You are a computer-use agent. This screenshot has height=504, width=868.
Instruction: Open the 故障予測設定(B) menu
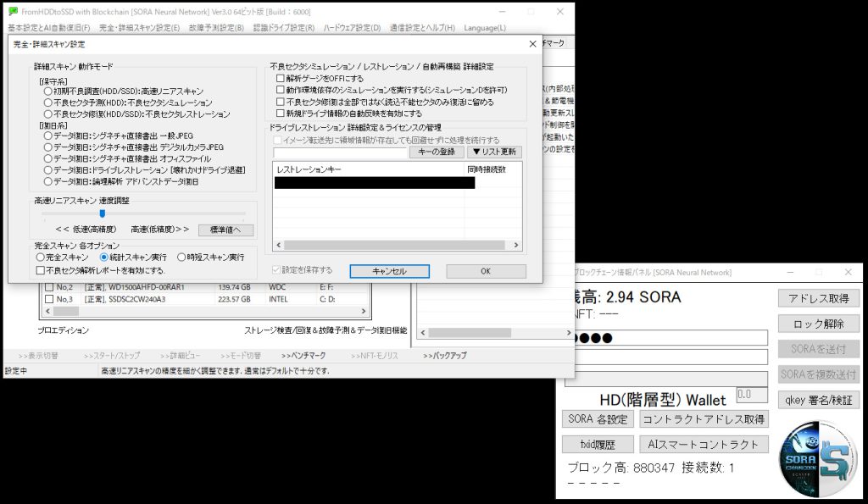216,28
